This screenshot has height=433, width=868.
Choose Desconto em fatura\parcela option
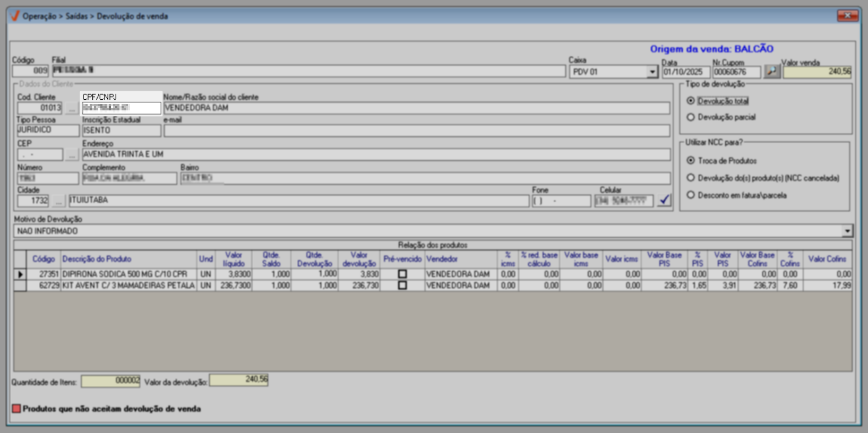click(x=691, y=195)
